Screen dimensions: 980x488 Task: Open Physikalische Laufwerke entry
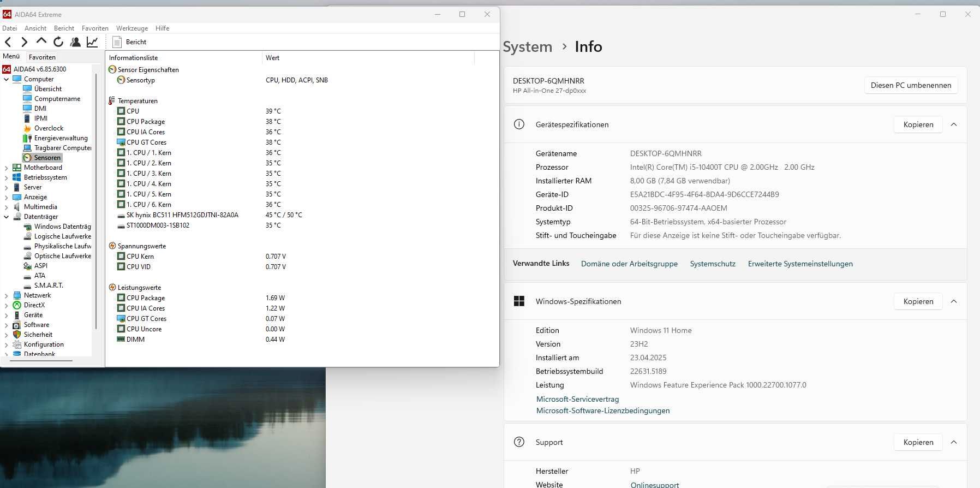(x=57, y=246)
